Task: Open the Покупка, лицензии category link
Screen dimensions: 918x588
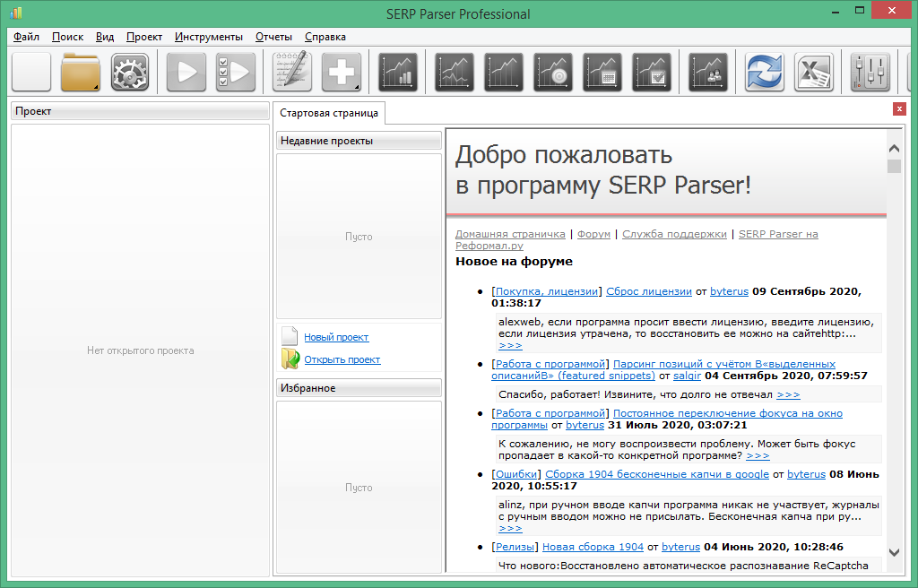Action: coord(547,291)
